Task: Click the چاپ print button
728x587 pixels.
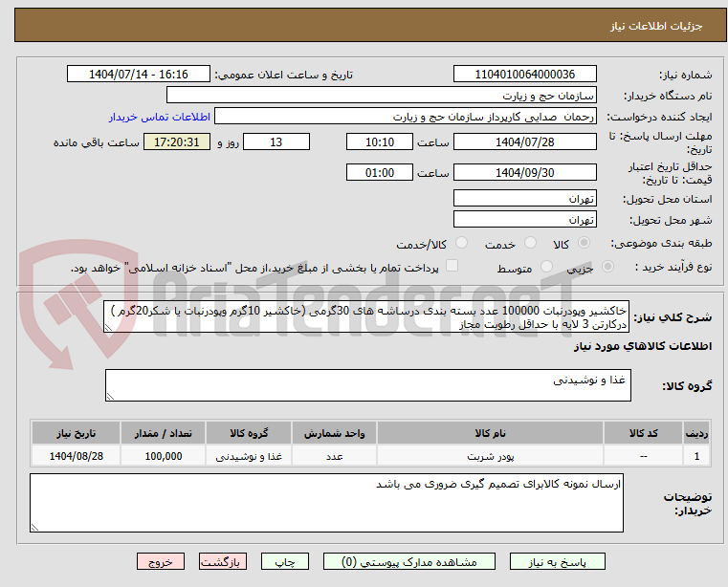Action: [x=285, y=561]
